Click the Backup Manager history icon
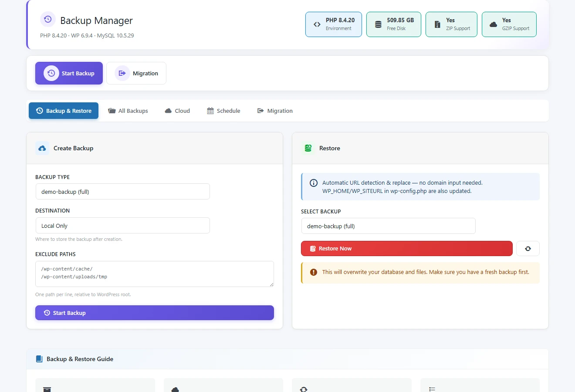575x392 pixels. point(48,19)
